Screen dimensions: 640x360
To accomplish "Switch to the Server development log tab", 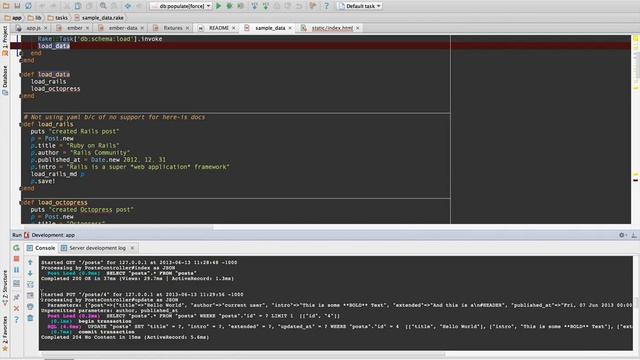I will pyautogui.click(x=97, y=248).
